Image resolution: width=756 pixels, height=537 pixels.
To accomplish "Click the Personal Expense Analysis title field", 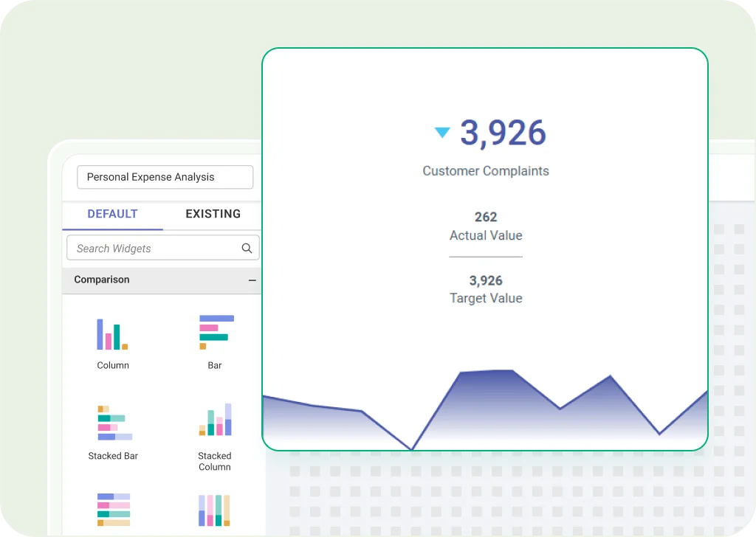I will tap(165, 177).
